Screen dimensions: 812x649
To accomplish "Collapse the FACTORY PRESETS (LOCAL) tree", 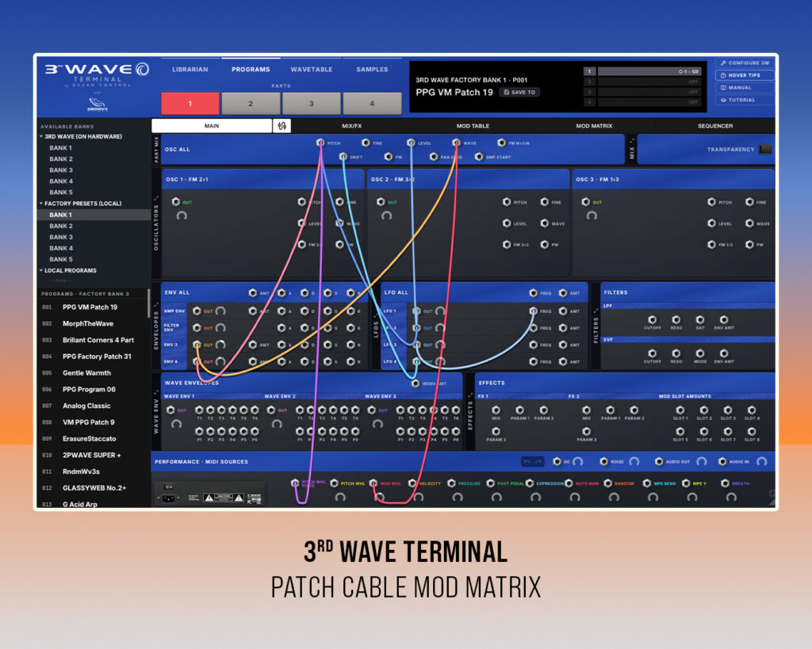I will pos(41,204).
